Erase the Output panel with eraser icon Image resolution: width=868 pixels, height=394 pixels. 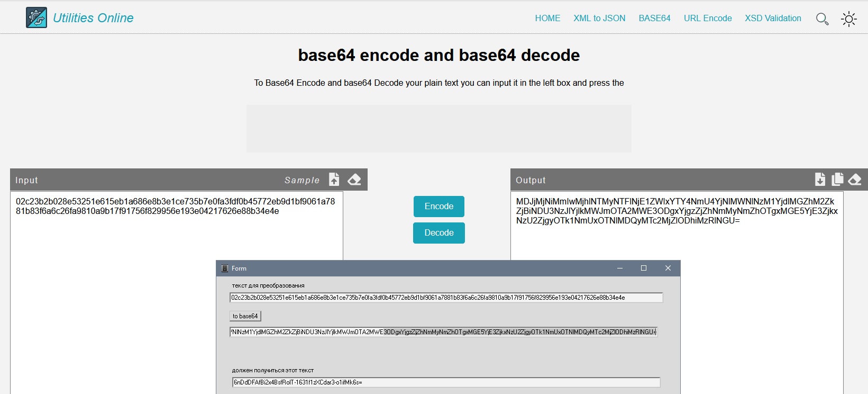tap(855, 180)
